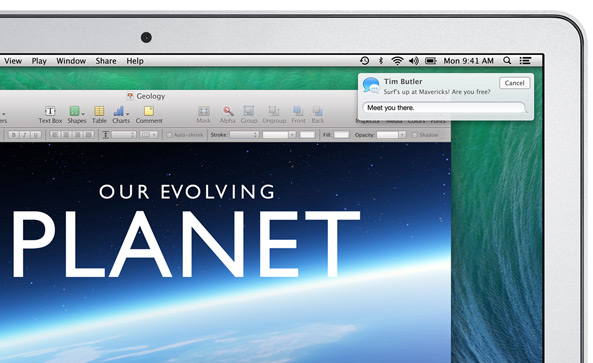Open Time Machine menu bar icon
Image resolution: width=593 pixels, height=363 pixels.
365,60
